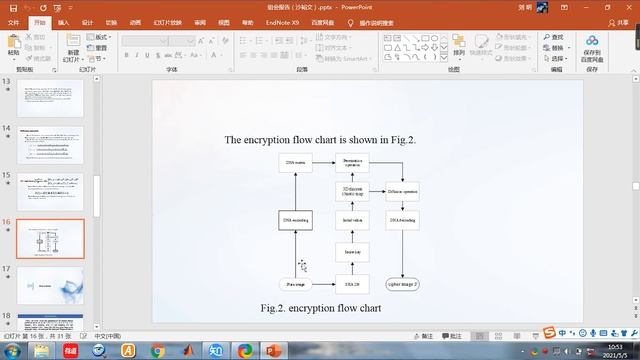Click the Comments (批注) button in status bar

pyautogui.click(x=452, y=336)
